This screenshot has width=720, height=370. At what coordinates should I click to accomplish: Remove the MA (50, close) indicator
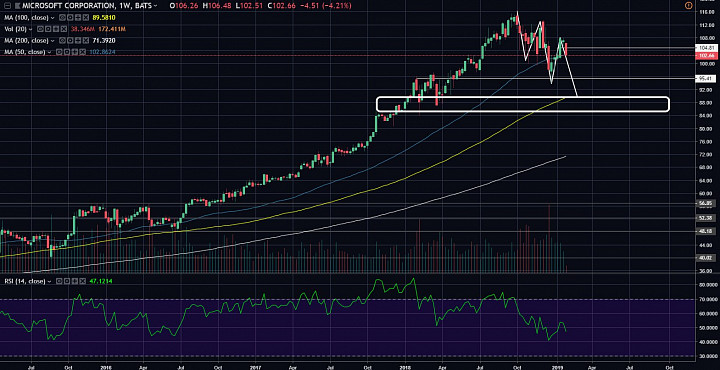point(83,52)
